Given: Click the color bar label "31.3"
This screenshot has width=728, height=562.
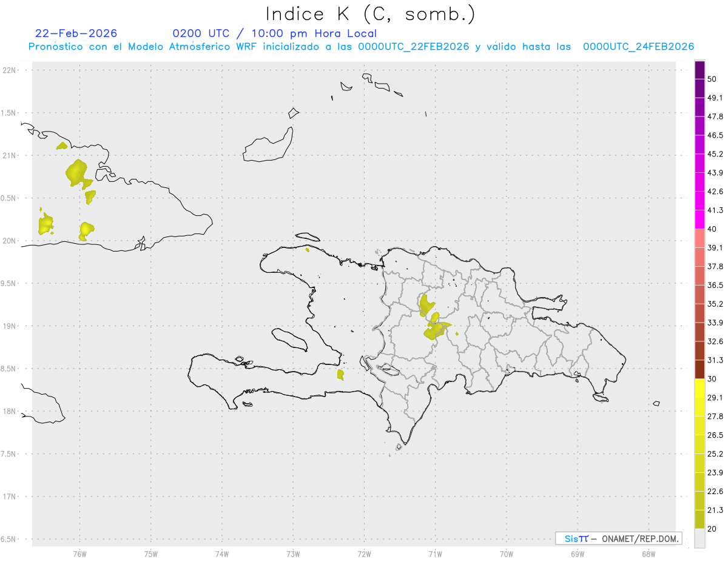Looking at the screenshot, I should [x=716, y=360].
